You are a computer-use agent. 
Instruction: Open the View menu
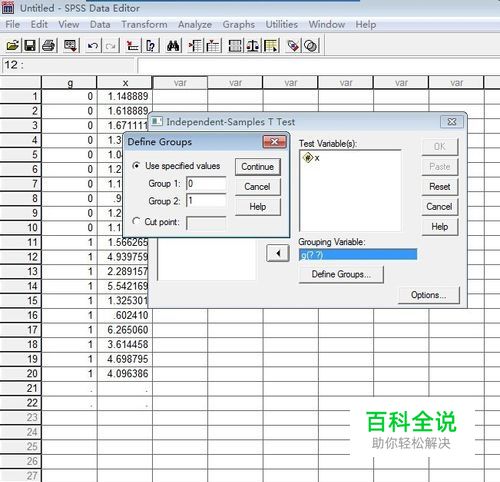pos(69,24)
